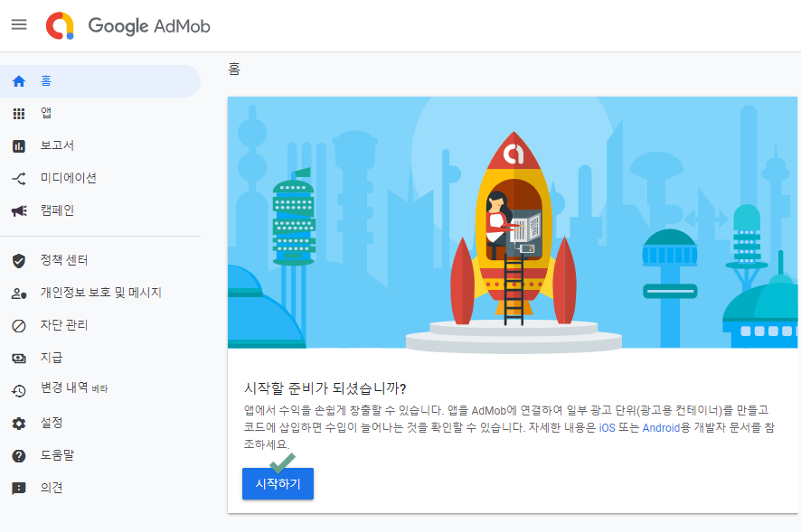
Task: Open 변경 내역 history page
Action: coord(65,391)
